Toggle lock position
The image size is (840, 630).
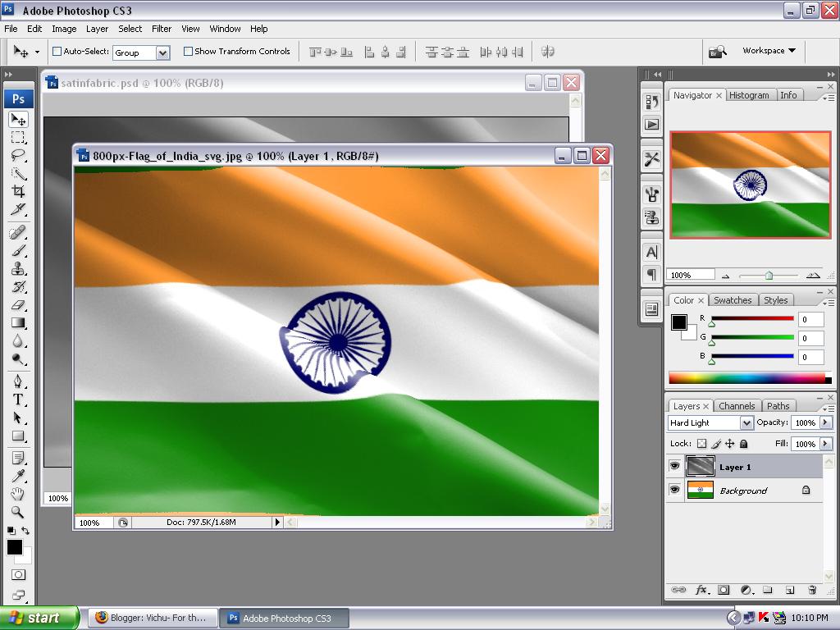729,444
